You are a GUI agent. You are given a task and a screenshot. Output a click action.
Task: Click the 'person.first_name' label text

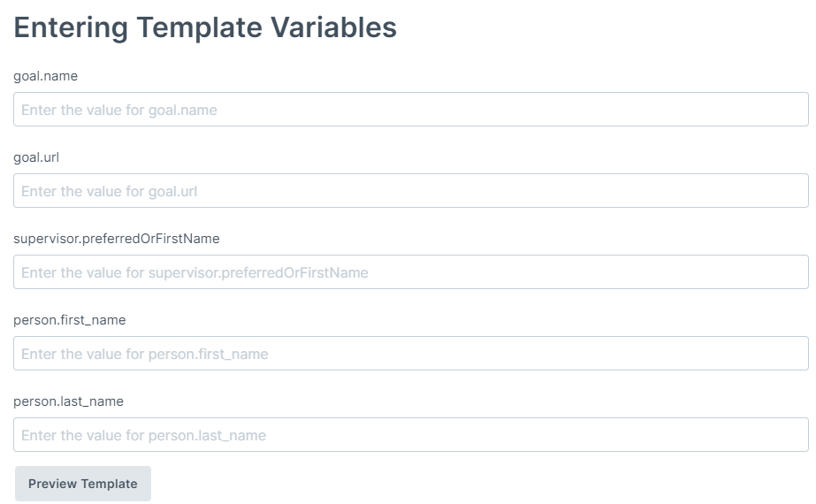[x=70, y=320]
